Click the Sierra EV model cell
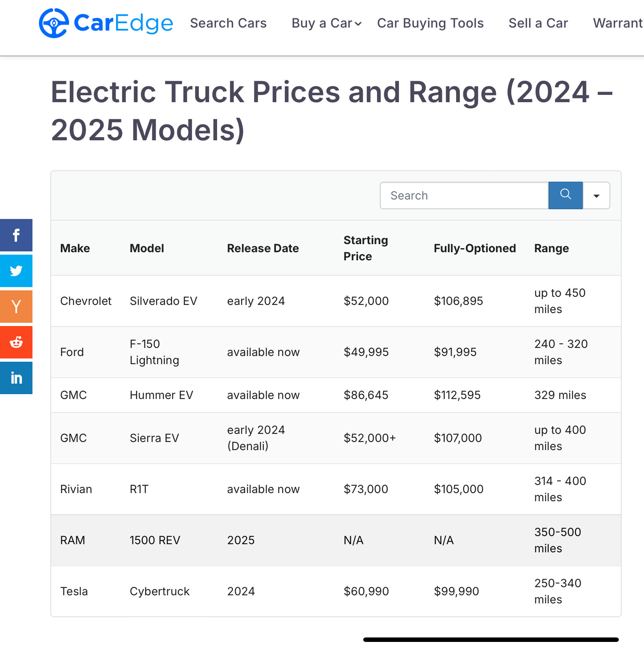This screenshot has height=648, width=644. pos(154,438)
